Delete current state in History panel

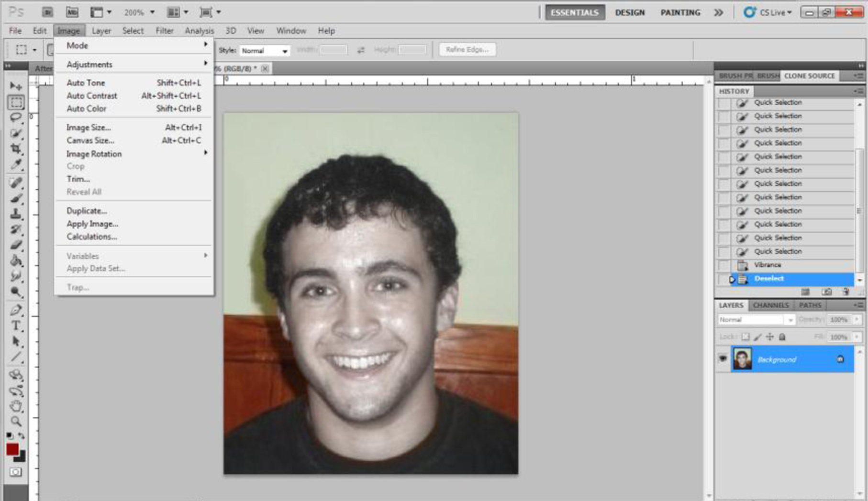tap(846, 292)
